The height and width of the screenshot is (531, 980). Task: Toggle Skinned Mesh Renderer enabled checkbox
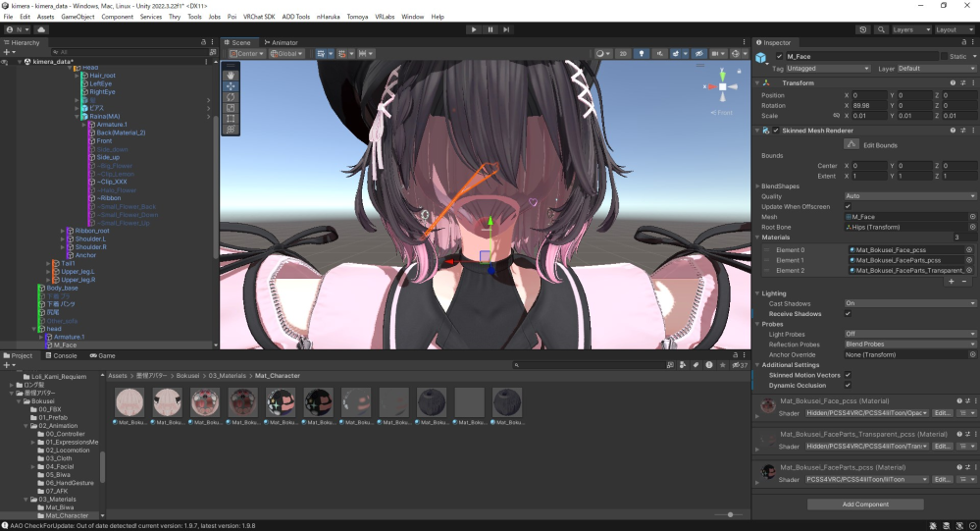776,131
